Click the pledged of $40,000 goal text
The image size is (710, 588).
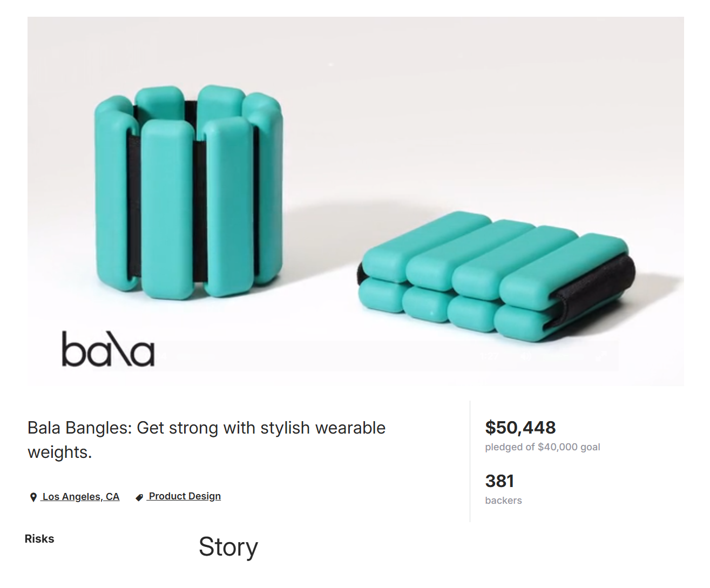click(x=542, y=447)
